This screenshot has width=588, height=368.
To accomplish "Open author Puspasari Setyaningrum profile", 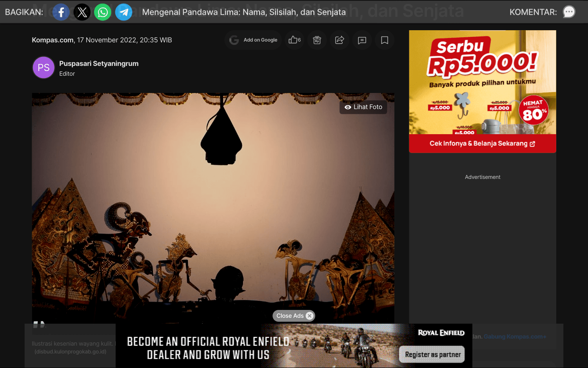I will (x=99, y=64).
